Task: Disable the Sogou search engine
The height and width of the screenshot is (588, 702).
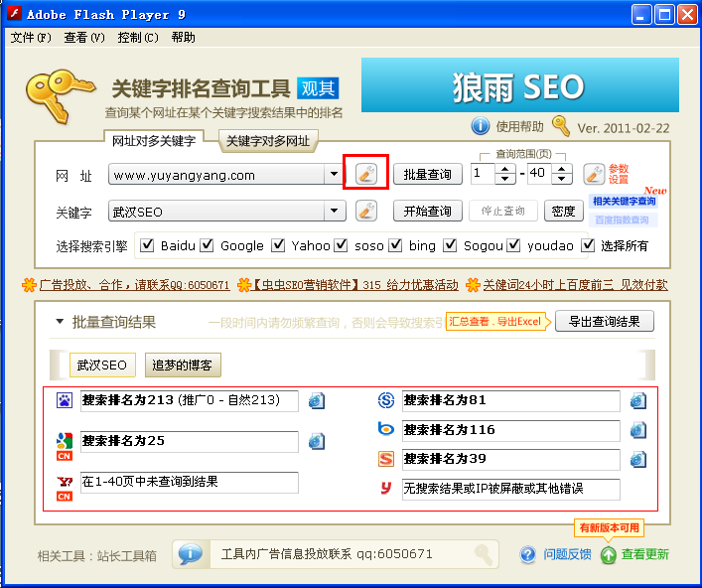Action: click(x=450, y=245)
